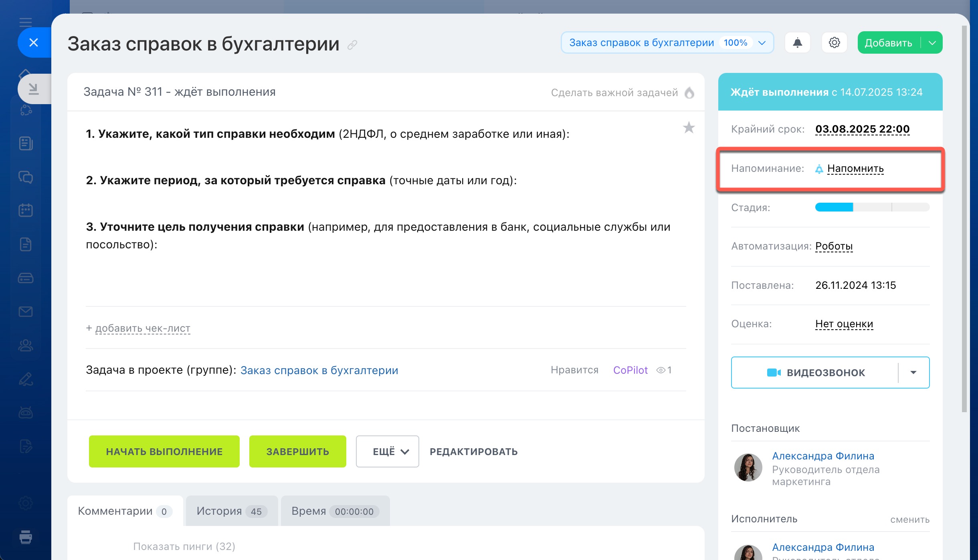This screenshot has width=978, height=560.
Task: Open the mail envelope icon in the sidebar
Action: [26, 311]
